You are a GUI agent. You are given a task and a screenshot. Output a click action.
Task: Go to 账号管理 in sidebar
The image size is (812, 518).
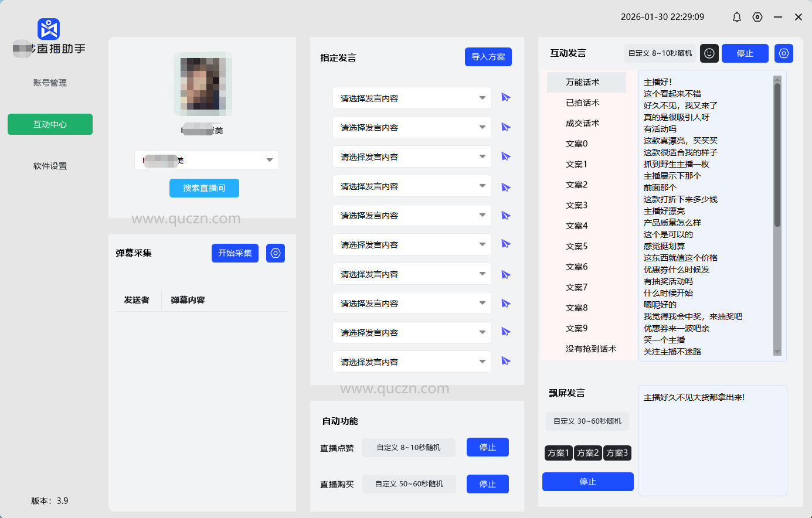click(x=50, y=83)
